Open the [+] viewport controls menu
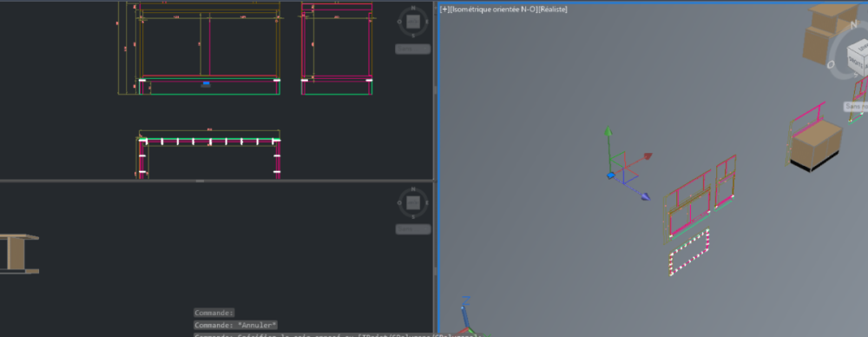Image resolution: width=868 pixels, height=337 pixels. 444,10
